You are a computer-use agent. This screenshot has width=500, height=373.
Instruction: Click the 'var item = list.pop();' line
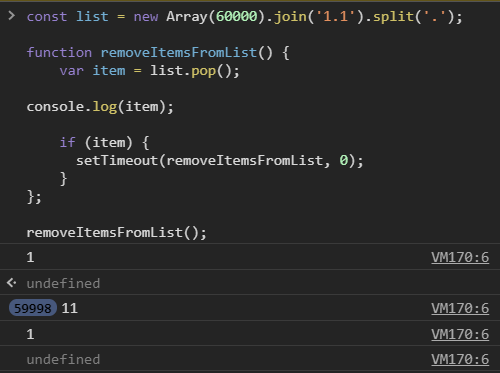tap(149, 71)
